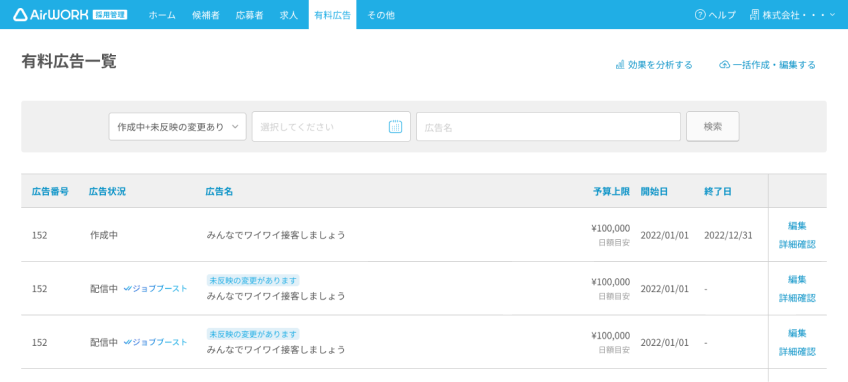Click the company building icon
848x382 pixels.
point(754,15)
